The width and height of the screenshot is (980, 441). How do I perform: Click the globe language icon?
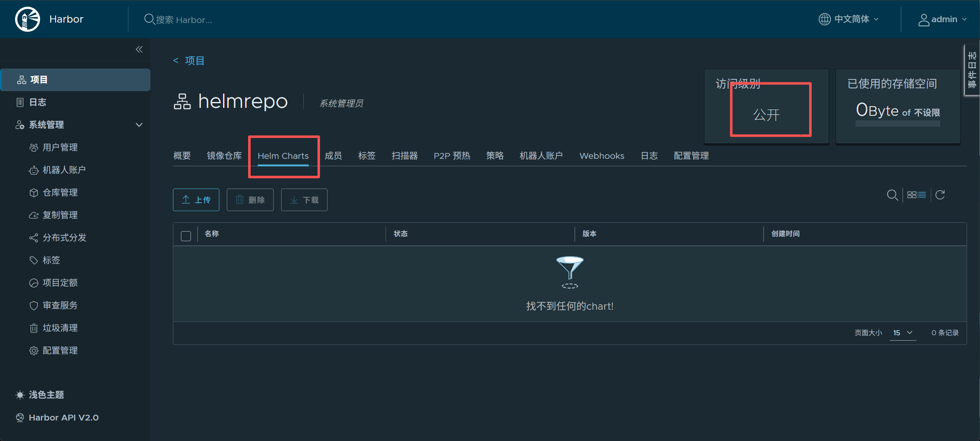(x=824, y=19)
